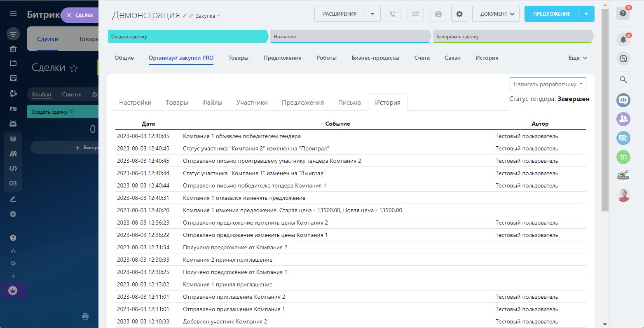The width and height of the screenshot is (644, 328).
Task: Click the email envelope icon in header
Action: click(415, 14)
